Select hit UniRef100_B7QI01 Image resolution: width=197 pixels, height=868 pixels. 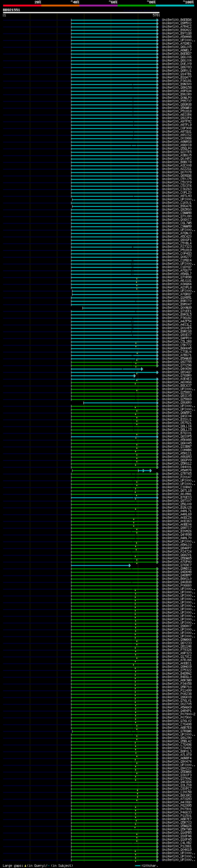(x=176, y=433)
